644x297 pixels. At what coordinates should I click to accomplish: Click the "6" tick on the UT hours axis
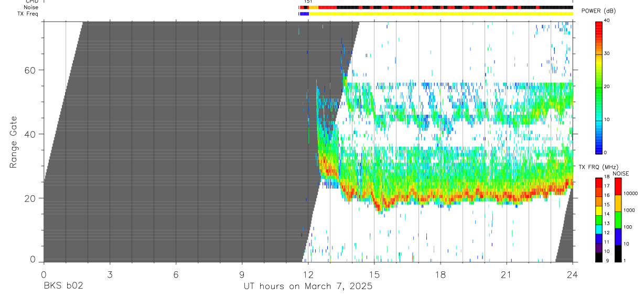(x=176, y=274)
